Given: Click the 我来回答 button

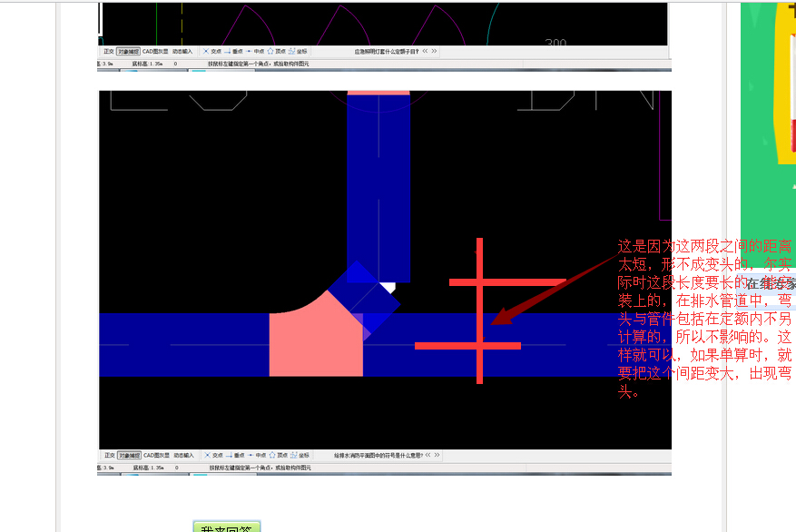Looking at the screenshot, I should pyautogui.click(x=226, y=527).
